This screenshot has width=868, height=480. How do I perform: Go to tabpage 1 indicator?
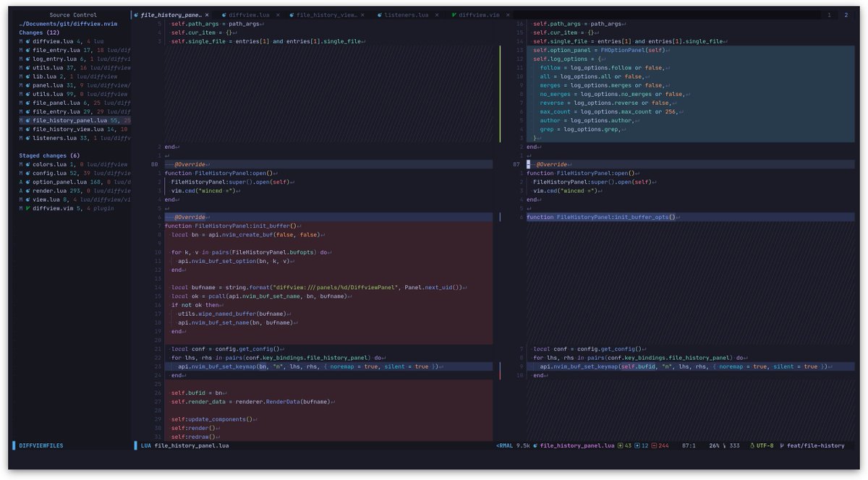click(x=828, y=14)
